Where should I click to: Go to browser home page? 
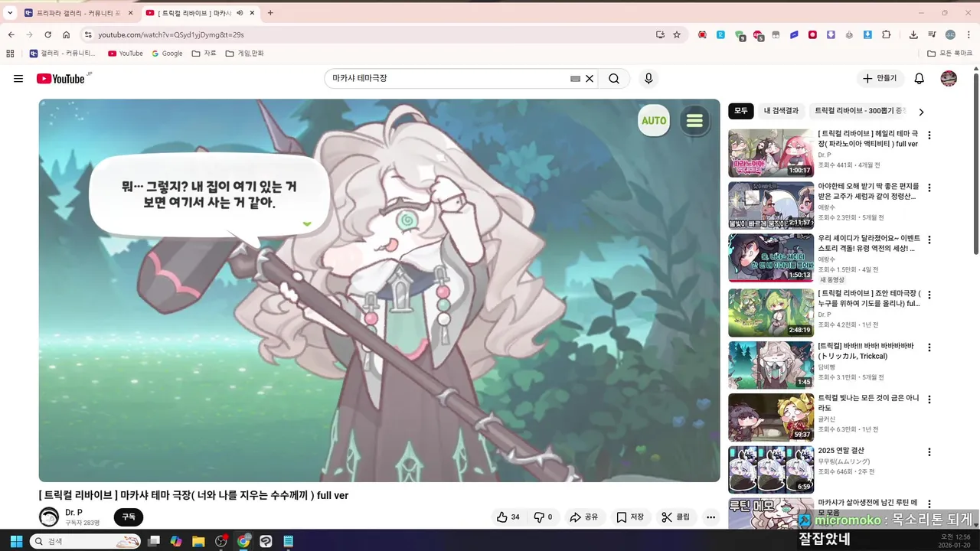coord(67,34)
